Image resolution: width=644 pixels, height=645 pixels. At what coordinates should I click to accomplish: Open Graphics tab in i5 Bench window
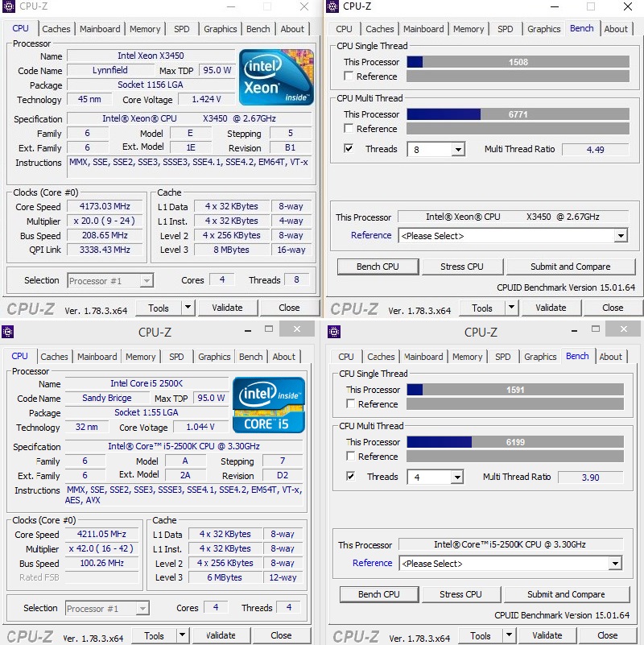point(540,357)
